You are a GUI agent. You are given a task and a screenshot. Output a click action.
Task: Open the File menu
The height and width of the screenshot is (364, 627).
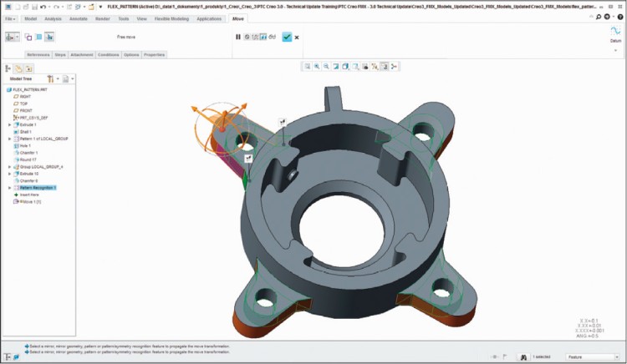pyautogui.click(x=9, y=18)
